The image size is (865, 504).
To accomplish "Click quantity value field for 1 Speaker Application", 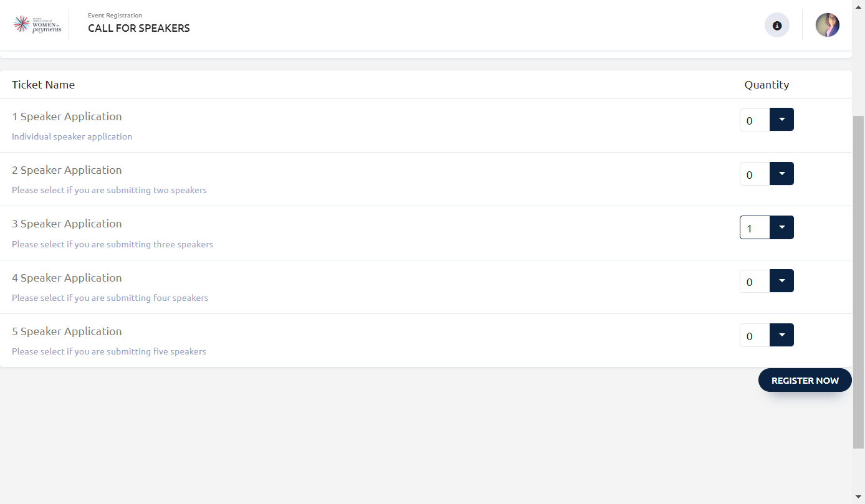I will pos(755,120).
